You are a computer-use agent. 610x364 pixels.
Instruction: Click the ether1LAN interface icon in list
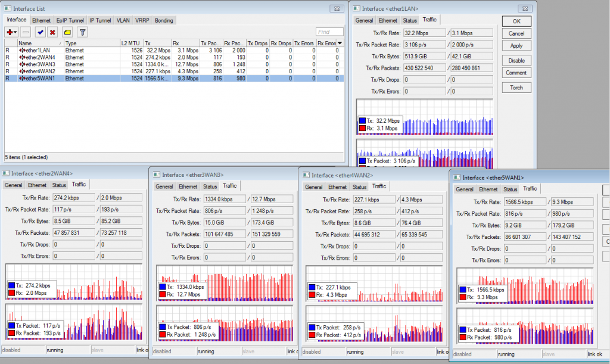pyautogui.click(x=22, y=51)
